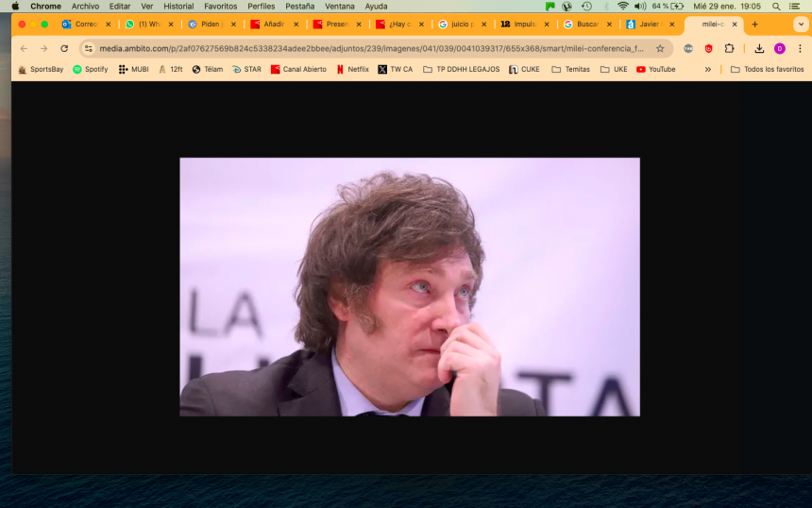Show hidden bookmarks with the double chevron
The image size is (812, 508).
[x=708, y=69]
